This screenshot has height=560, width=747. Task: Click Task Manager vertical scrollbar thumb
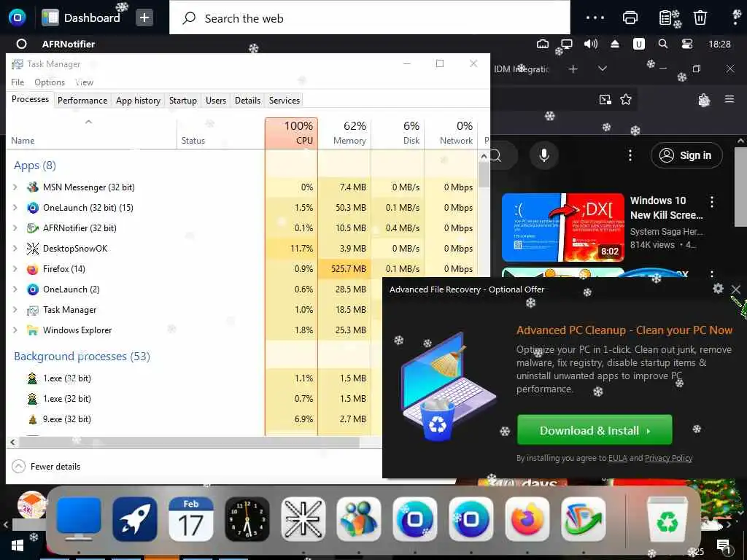point(484,175)
